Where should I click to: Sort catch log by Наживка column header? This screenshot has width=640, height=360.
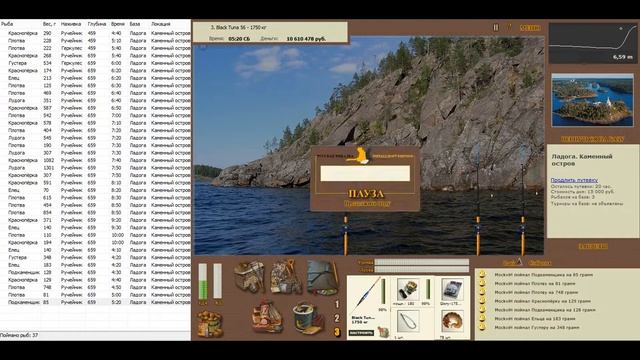tap(71, 24)
